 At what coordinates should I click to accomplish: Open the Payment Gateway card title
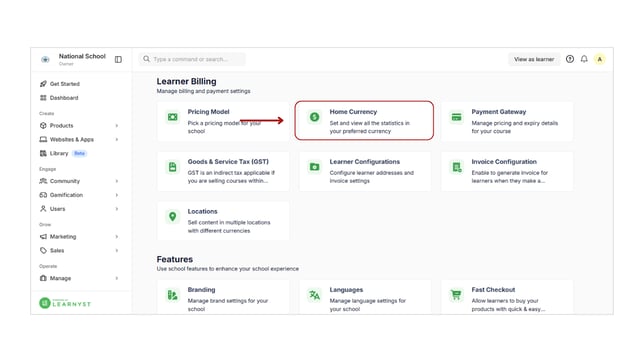499,112
